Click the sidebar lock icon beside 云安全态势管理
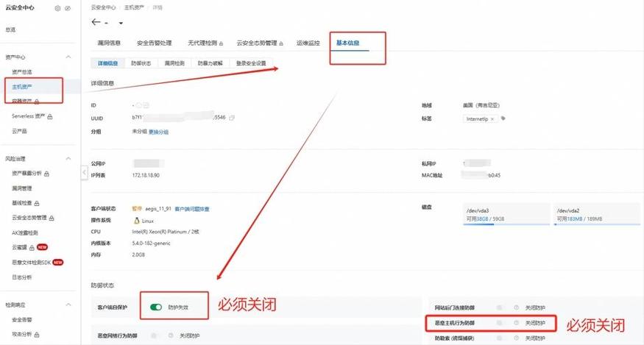This screenshot has height=345, width=644. [x=52, y=218]
